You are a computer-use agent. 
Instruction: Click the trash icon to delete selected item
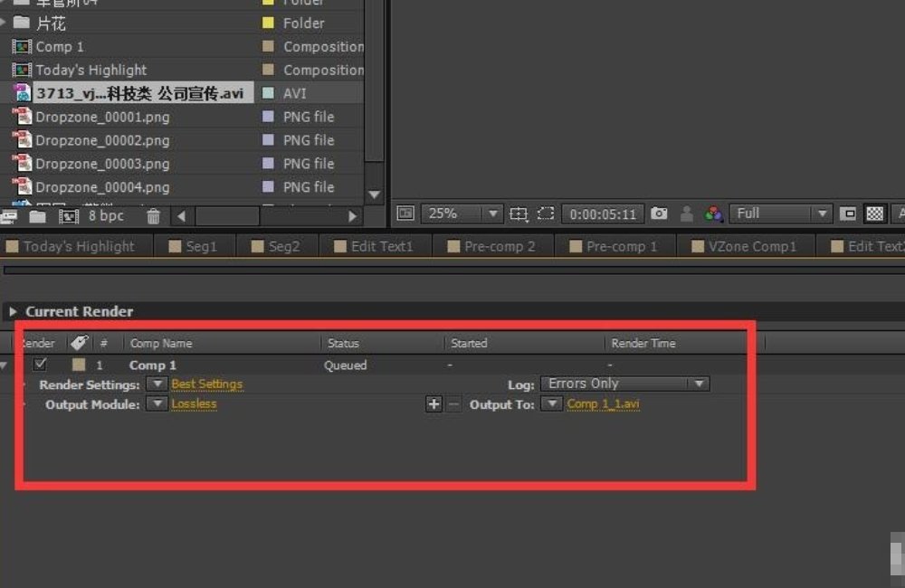pos(154,216)
